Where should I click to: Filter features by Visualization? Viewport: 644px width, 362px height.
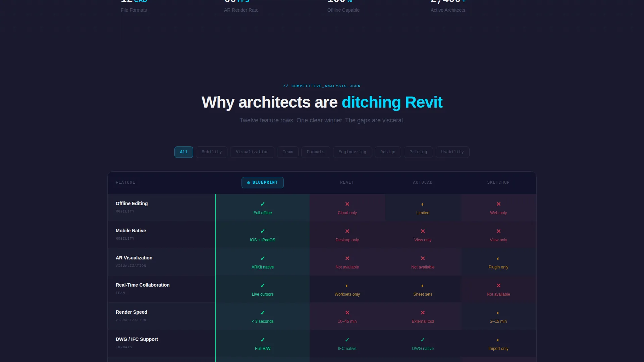[x=252, y=152]
